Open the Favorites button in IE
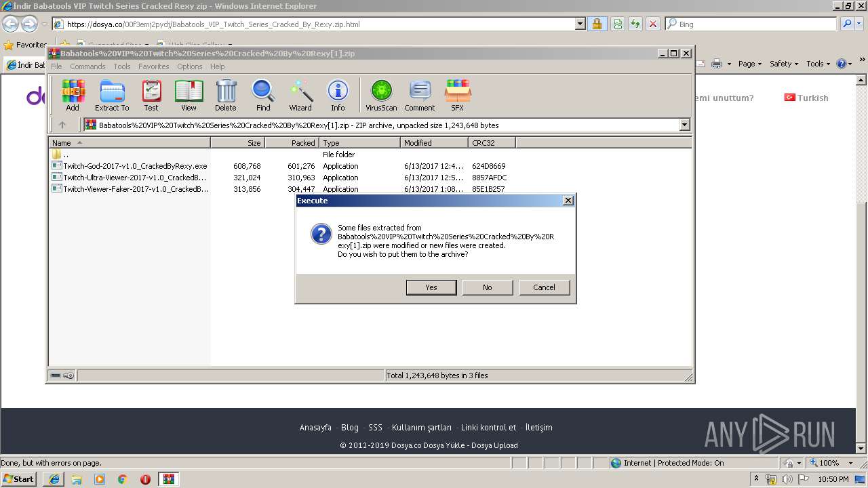868x488 pixels. coord(25,45)
